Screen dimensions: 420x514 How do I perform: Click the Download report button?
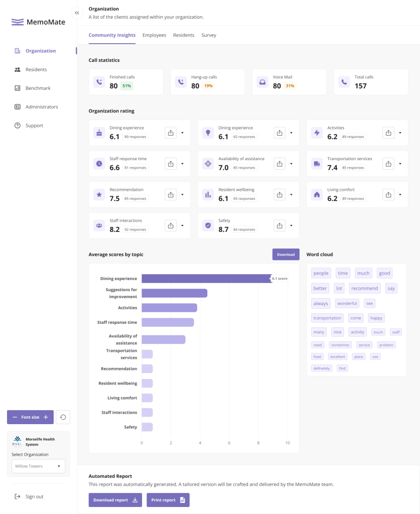pyautogui.click(x=115, y=500)
